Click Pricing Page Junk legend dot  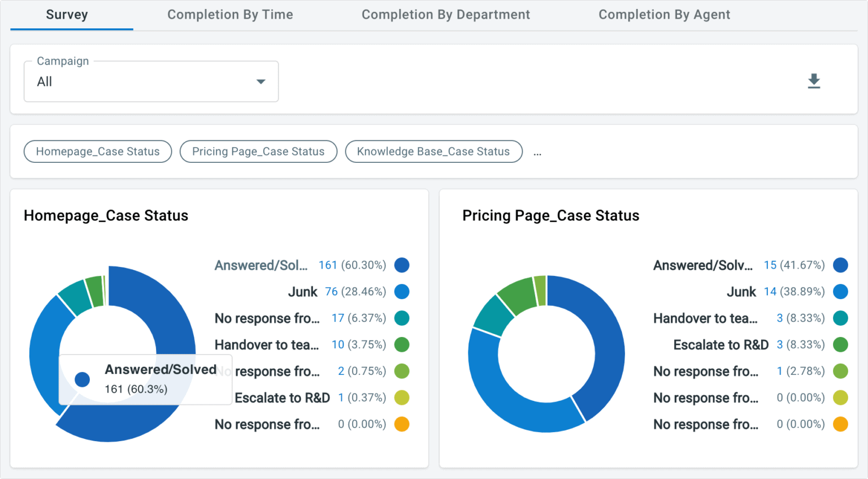point(840,292)
